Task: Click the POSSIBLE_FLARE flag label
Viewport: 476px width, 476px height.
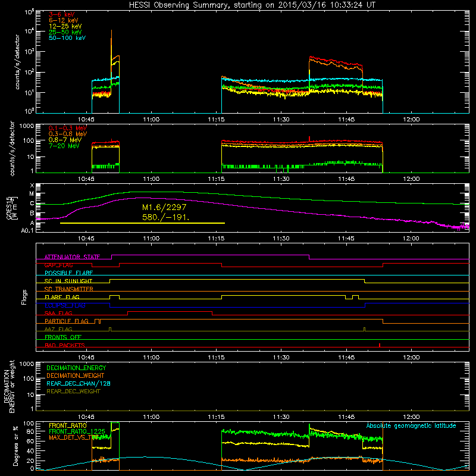Action: pos(68,273)
